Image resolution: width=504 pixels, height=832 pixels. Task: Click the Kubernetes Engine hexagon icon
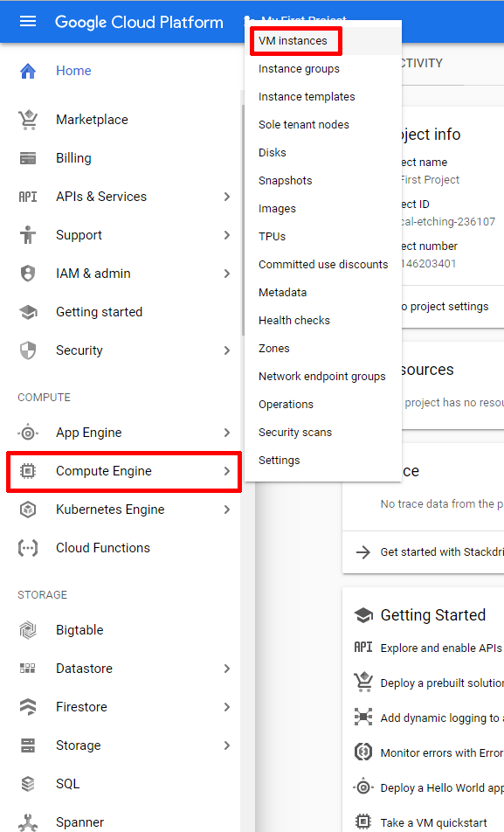(28, 510)
